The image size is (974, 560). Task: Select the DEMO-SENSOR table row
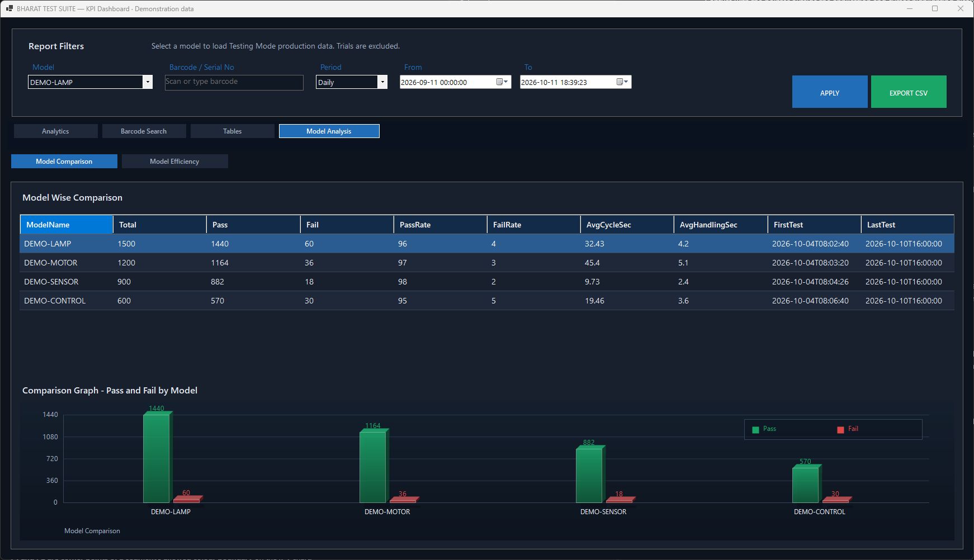point(487,282)
